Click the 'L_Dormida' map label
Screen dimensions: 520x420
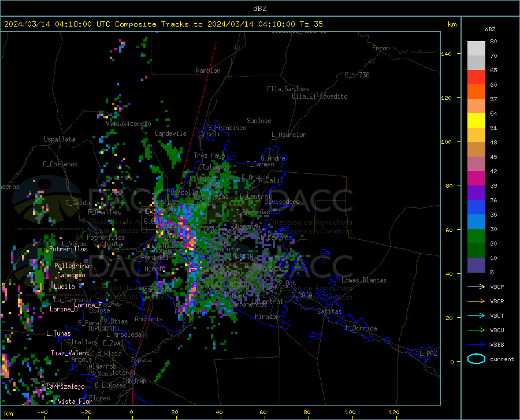(361, 328)
